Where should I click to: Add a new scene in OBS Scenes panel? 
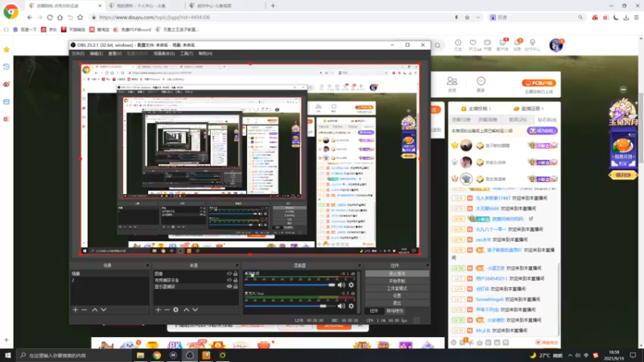tap(75, 310)
